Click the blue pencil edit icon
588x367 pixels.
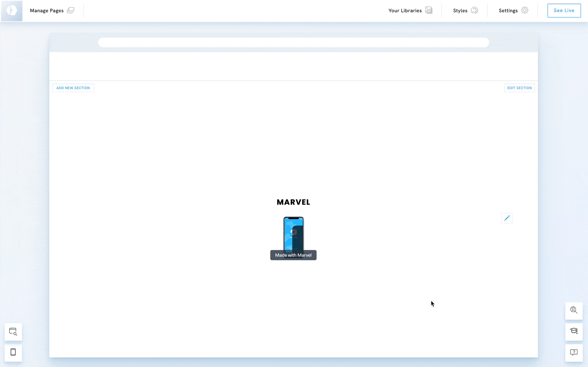507,218
